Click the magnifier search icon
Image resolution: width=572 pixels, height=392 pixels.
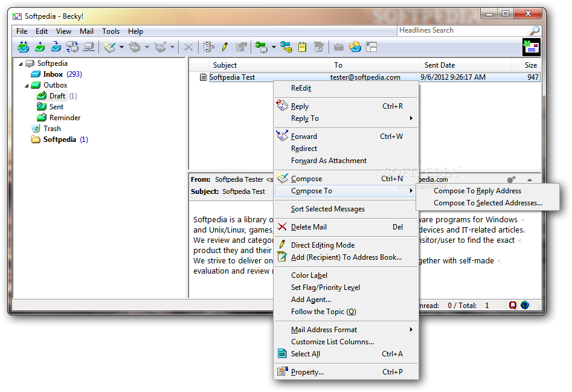click(x=534, y=31)
